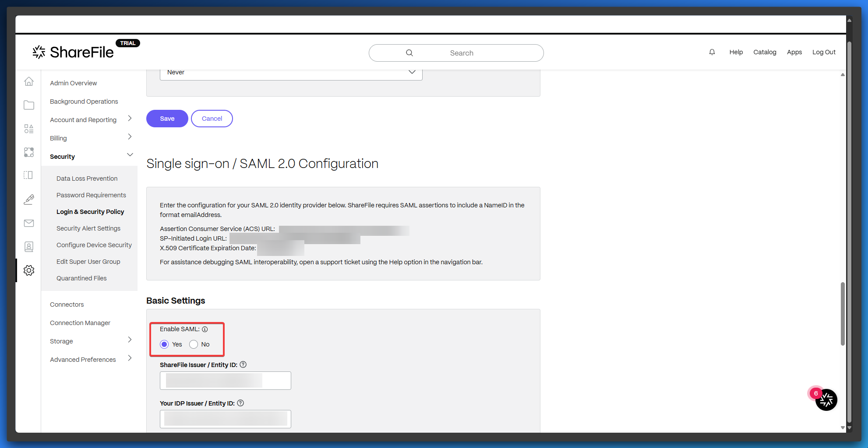
Task: Expand Account and Reporting menu
Action: click(x=130, y=119)
